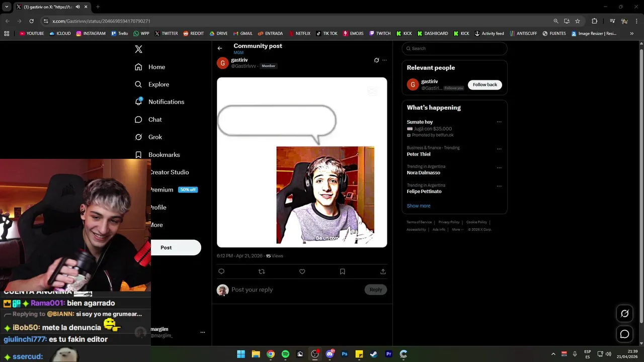Open more options for Felipe Pettinato trend
The height and width of the screenshot is (362, 644).
click(499, 186)
